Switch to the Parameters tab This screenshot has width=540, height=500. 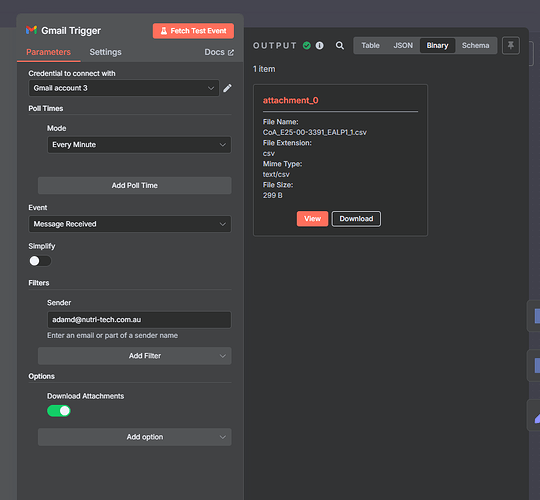pyautogui.click(x=49, y=52)
